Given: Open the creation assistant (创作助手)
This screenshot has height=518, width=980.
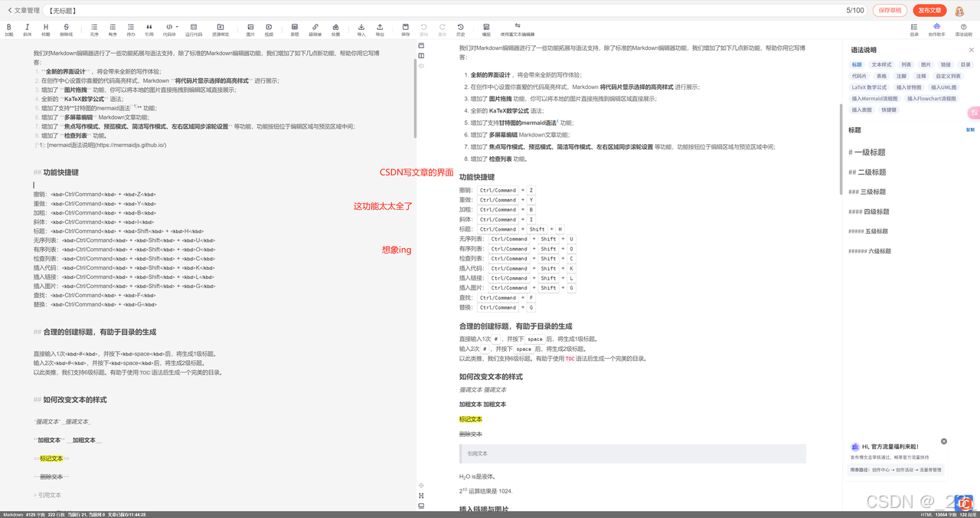Looking at the screenshot, I should (936, 30).
